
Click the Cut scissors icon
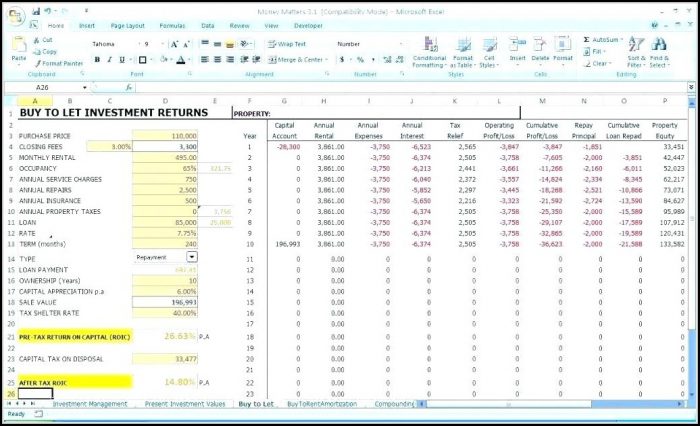(x=37, y=40)
